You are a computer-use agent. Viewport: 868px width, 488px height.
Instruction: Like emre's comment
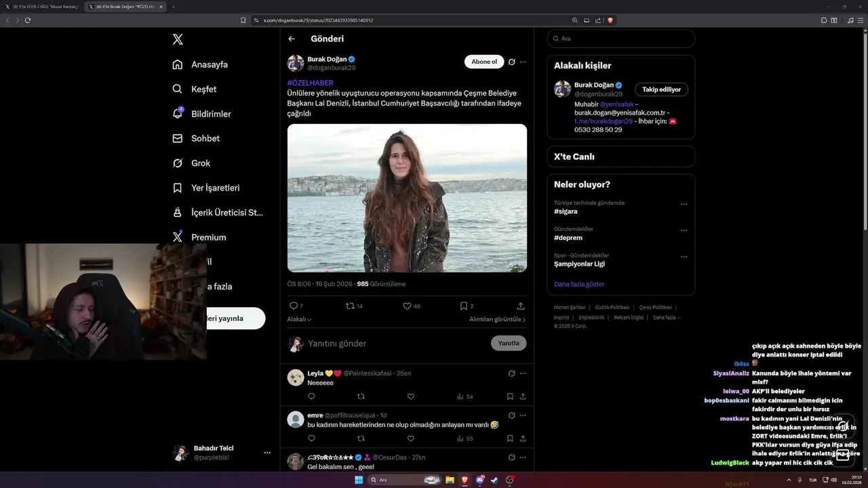410,439
